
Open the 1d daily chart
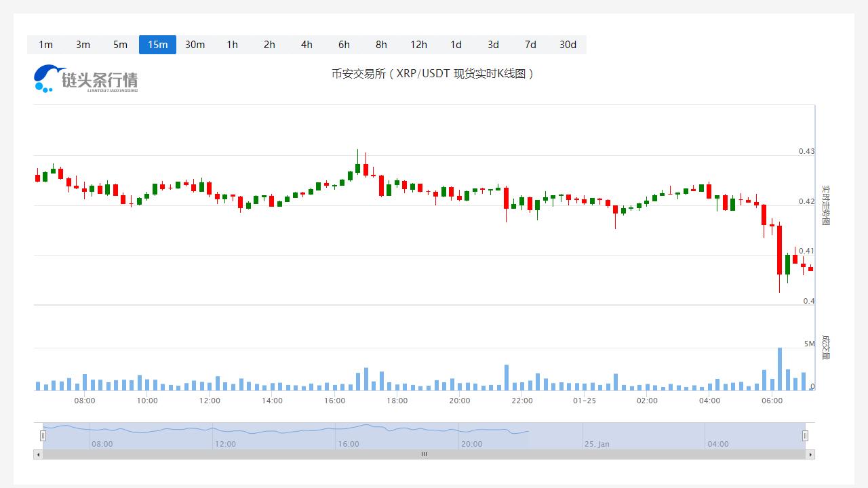[x=456, y=45]
